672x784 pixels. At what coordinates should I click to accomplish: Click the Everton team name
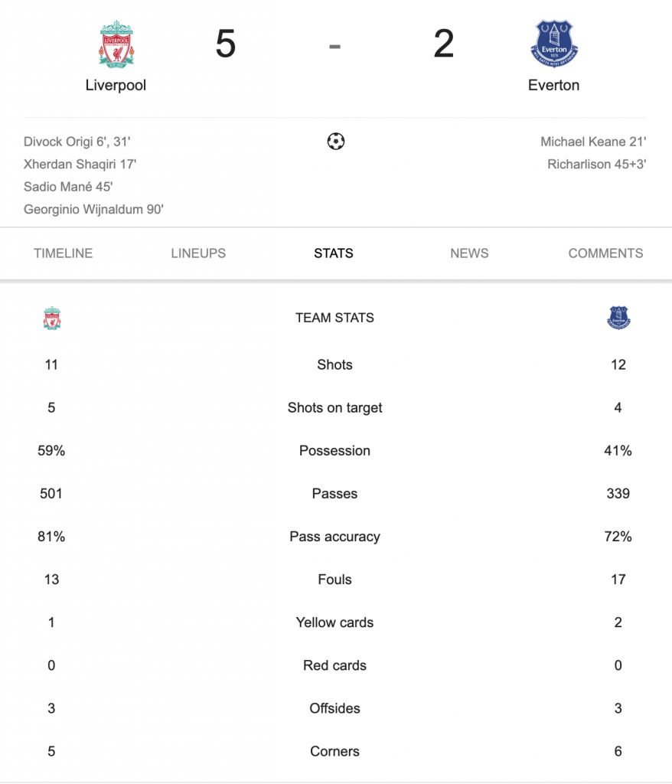click(x=553, y=86)
